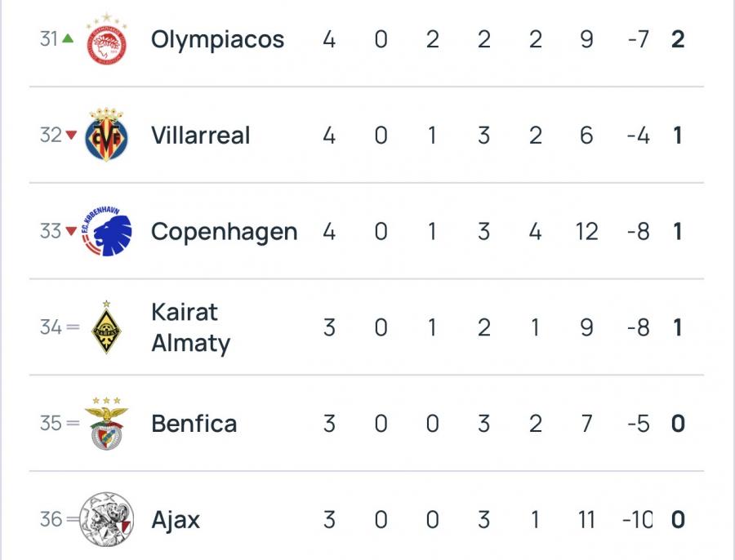Click the Kairat Almaty diamond crest
The width and height of the screenshot is (735, 560).
click(107, 328)
